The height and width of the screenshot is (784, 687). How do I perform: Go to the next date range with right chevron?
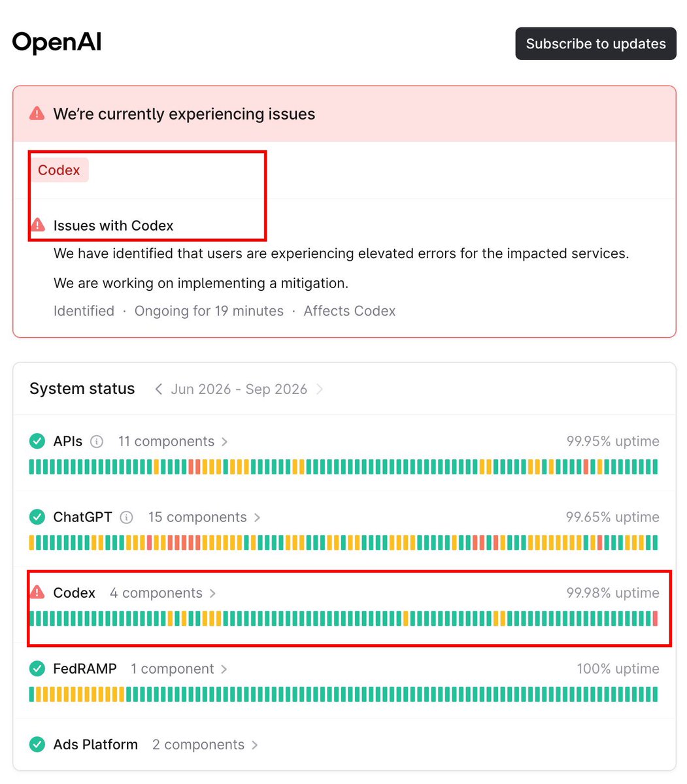[x=320, y=389]
